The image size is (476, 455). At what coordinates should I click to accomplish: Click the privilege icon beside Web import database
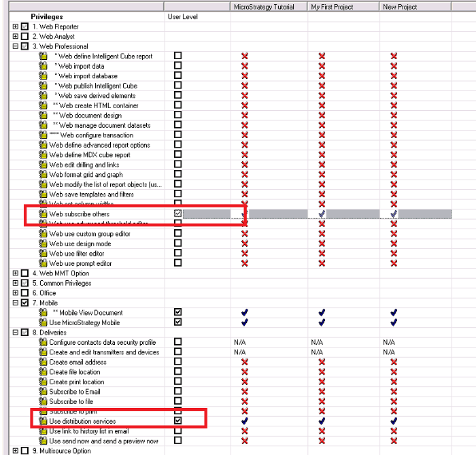click(x=43, y=75)
